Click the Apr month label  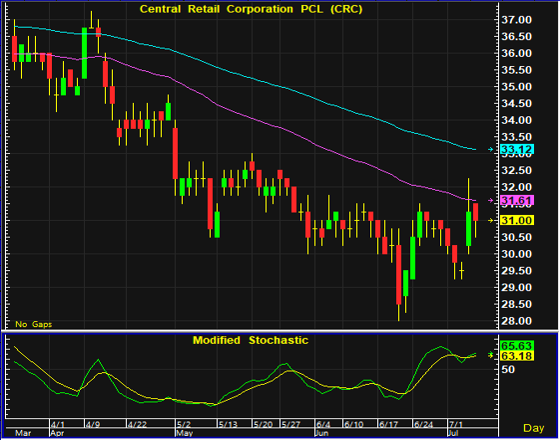56,433
